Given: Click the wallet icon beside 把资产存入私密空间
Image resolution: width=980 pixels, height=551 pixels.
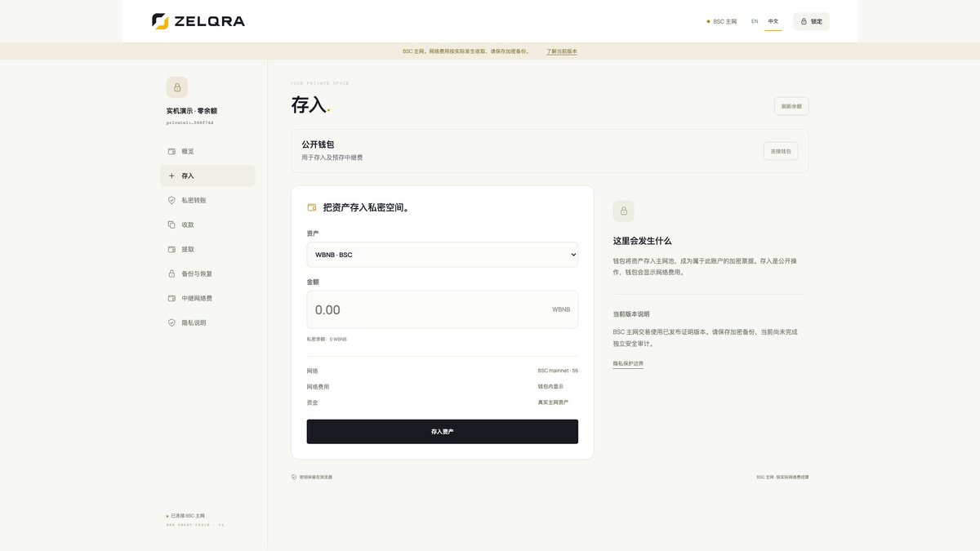Looking at the screenshot, I should pos(311,207).
